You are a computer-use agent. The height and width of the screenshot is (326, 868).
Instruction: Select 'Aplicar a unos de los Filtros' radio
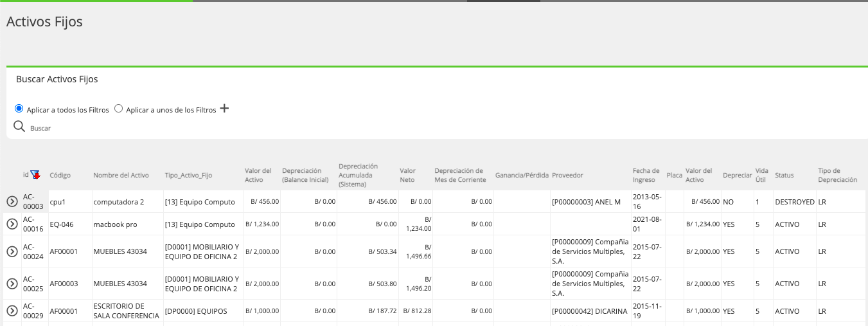pos(118,109)
